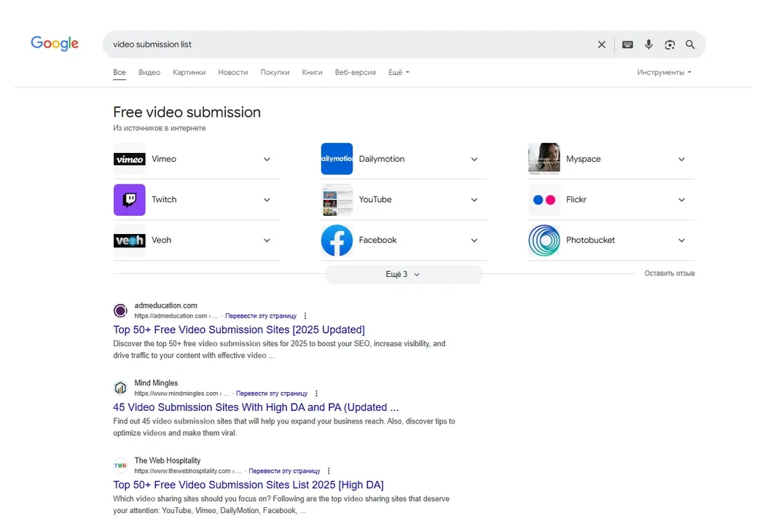This screenshot has width=773, height=532.
Task: Expand the Vimeo entry chevron
Action: [267, 160]
